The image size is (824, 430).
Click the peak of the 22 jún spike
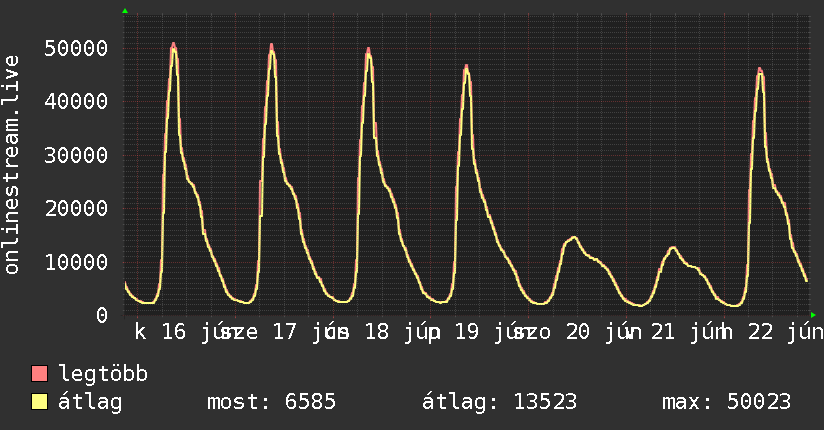click(760, 70)
